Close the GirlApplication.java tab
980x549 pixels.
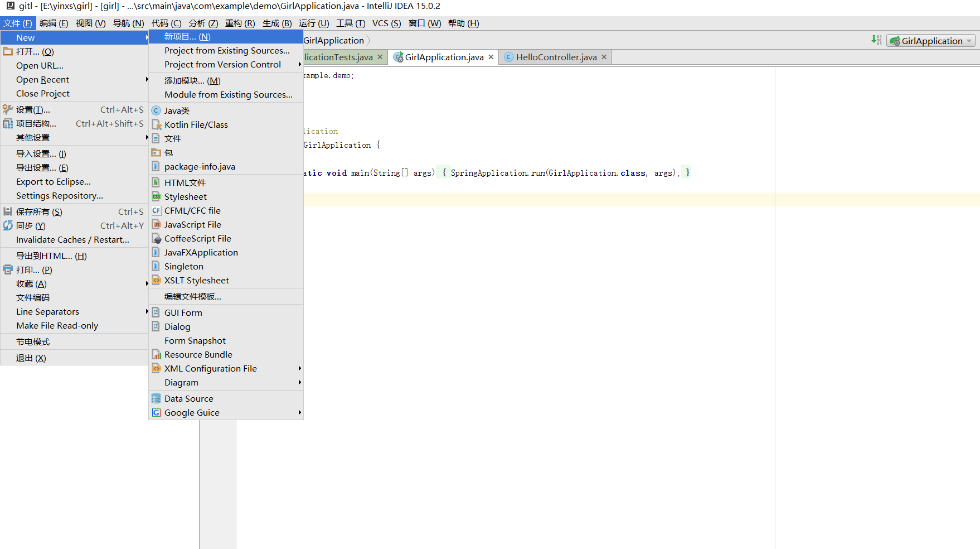coord(491,57)
